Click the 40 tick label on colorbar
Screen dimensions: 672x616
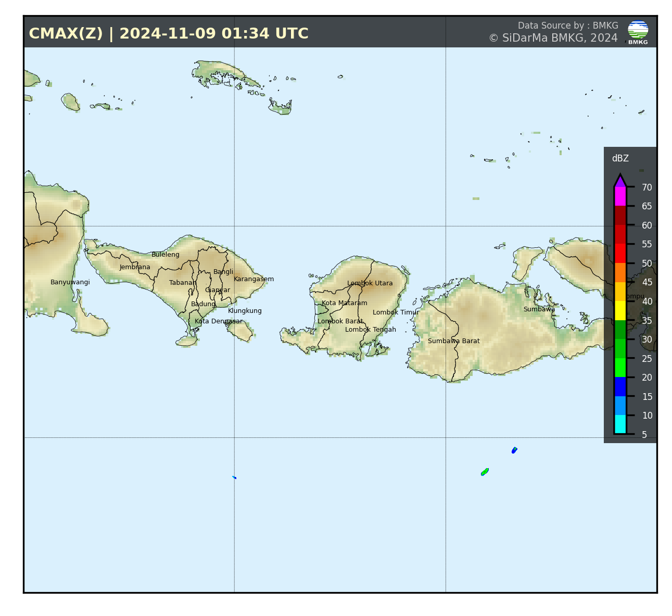pyautogui.click(x=646, y=301)
